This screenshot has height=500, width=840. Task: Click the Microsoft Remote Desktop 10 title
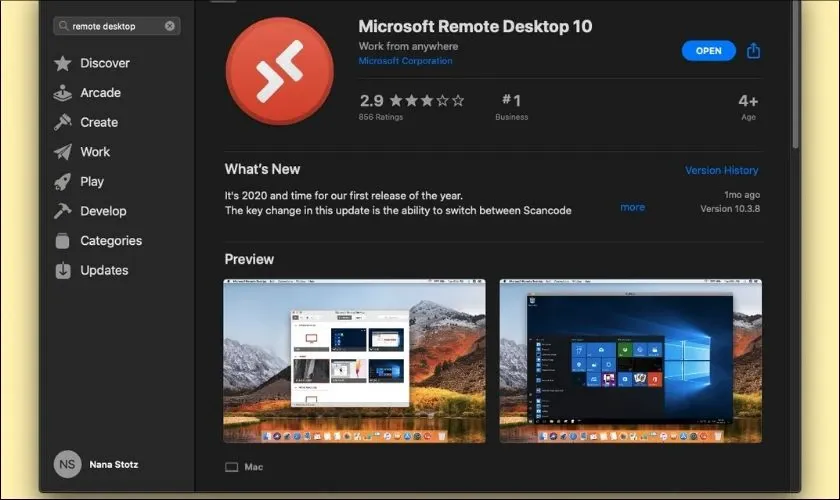coord(475,26)
